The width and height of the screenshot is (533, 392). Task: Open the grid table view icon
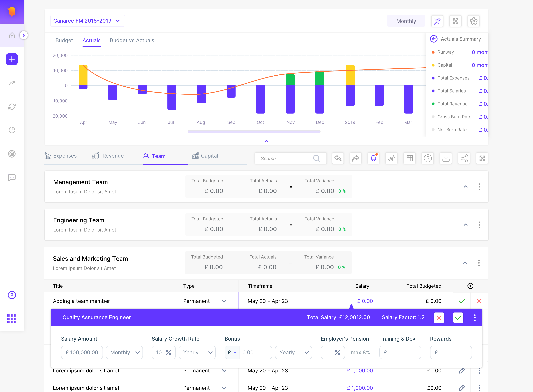tap(409, 158)
